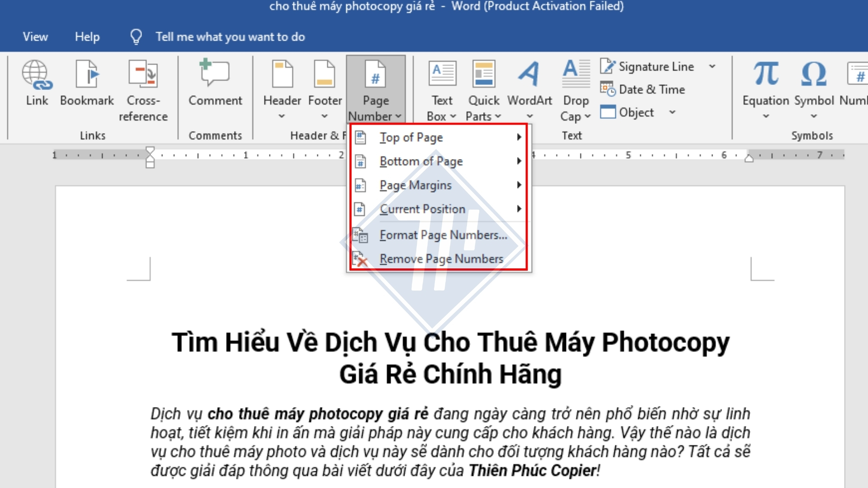Image resolution: width=868 pixels, height=488 pixels.
Task: Add a Comment with the speech bubble icon
Action: click(214, 72)
